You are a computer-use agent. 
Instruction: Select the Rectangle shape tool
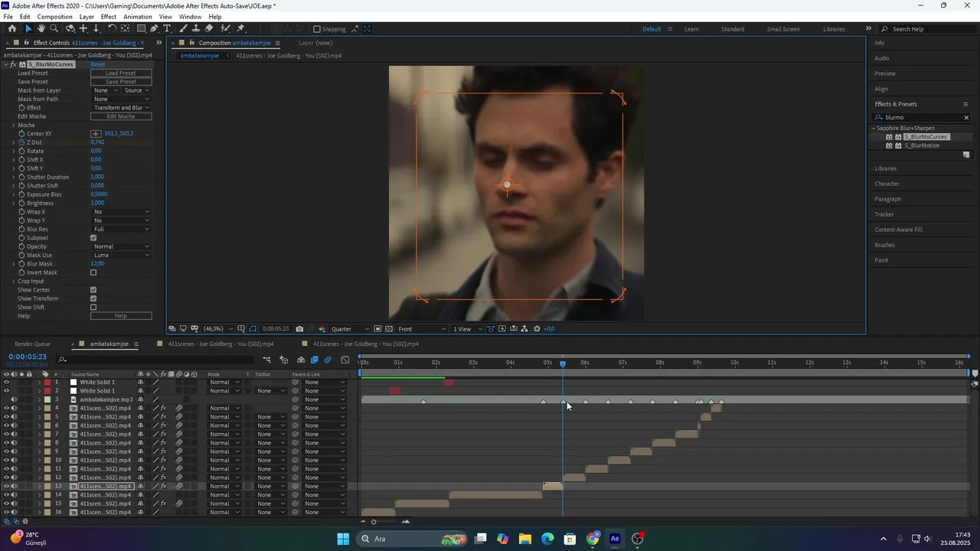pos(142,28)
